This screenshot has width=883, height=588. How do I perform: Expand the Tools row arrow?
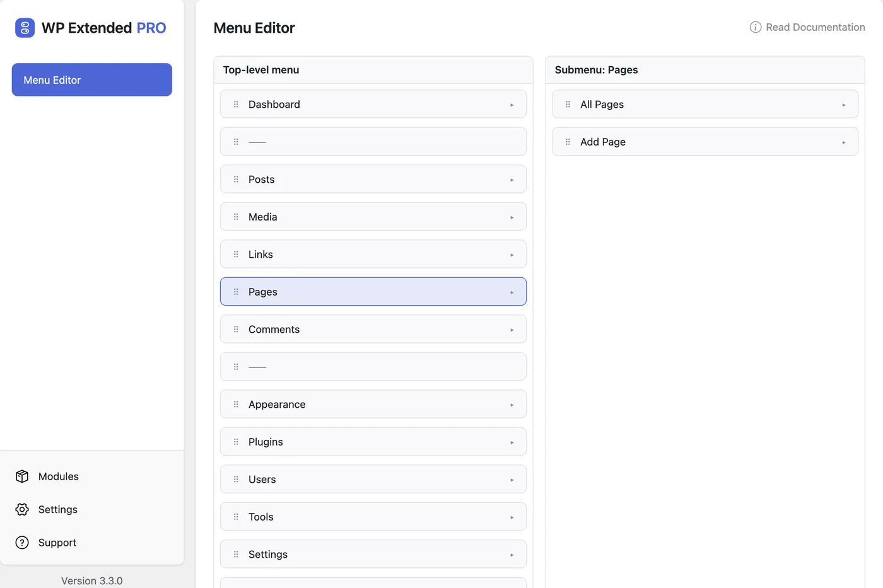click(512, 517)
